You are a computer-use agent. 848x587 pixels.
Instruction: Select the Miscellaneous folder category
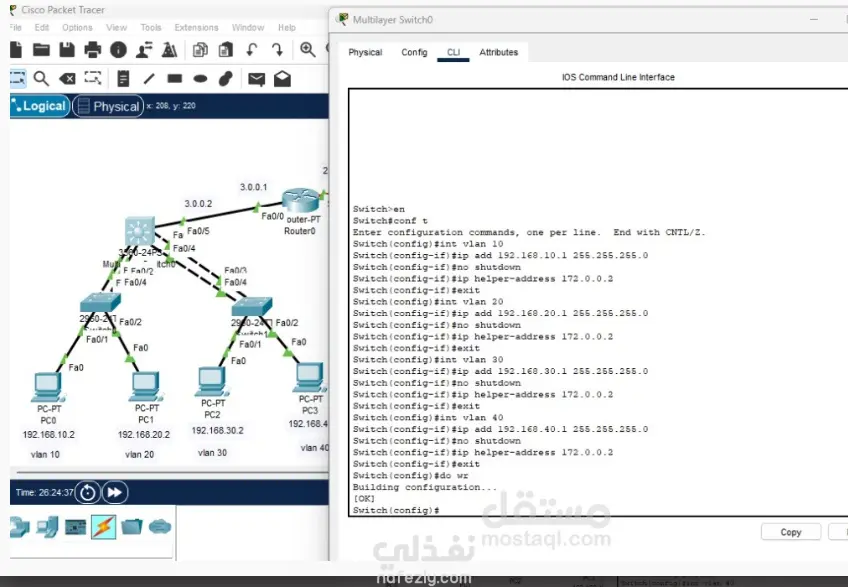(132, 526)
